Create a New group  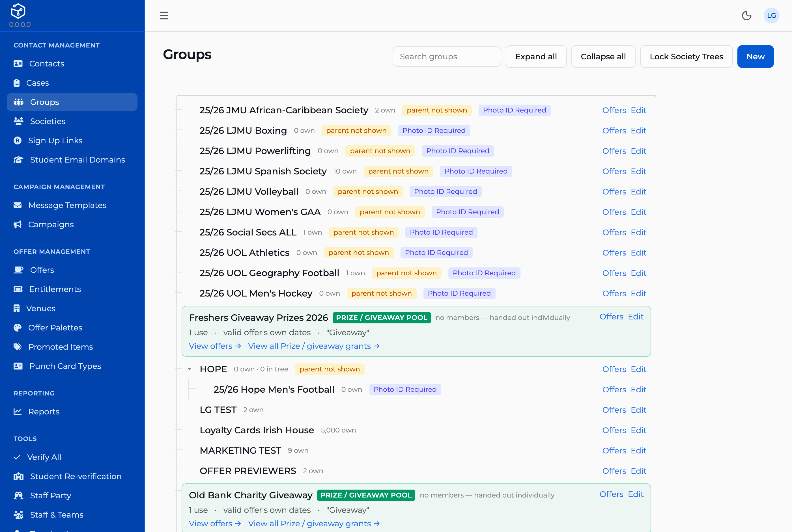(755, 57)
